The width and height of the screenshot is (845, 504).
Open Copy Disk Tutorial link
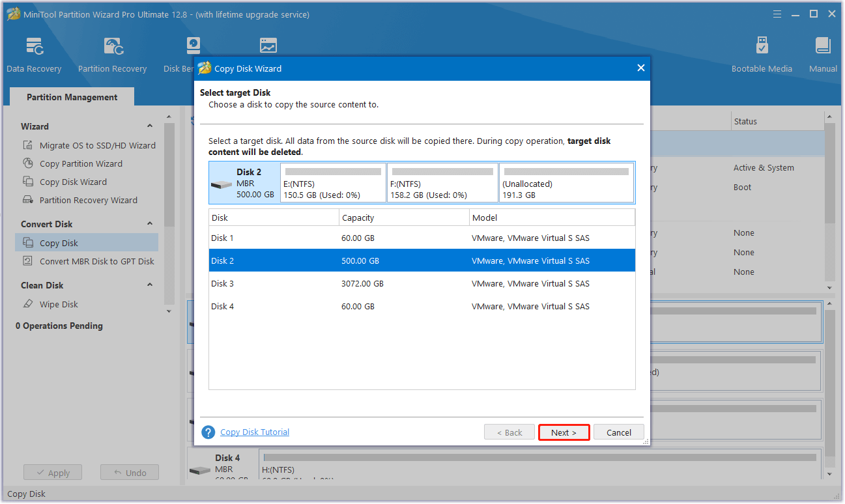click(255, 432)
